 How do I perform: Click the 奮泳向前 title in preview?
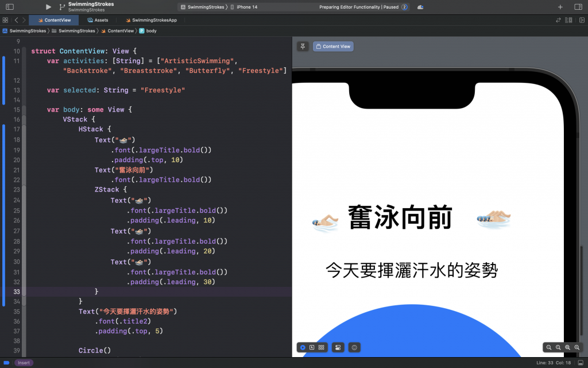click(400, 217)
